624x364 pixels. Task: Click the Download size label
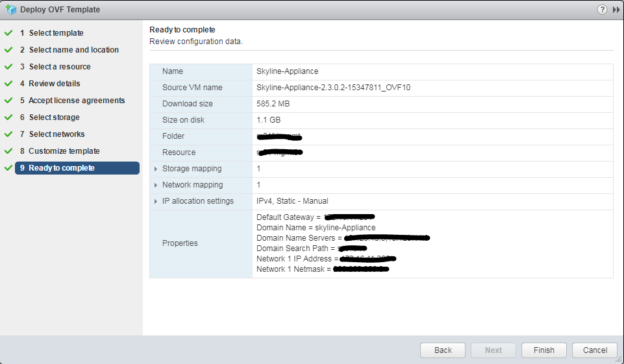tap(188, 104)
